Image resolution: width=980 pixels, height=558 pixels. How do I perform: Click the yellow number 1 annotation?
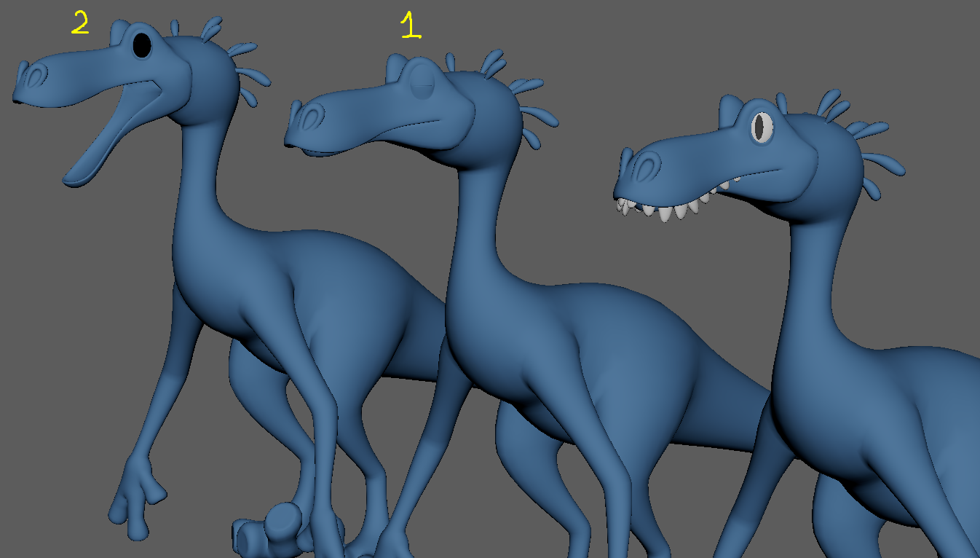(x=411, y=25)
